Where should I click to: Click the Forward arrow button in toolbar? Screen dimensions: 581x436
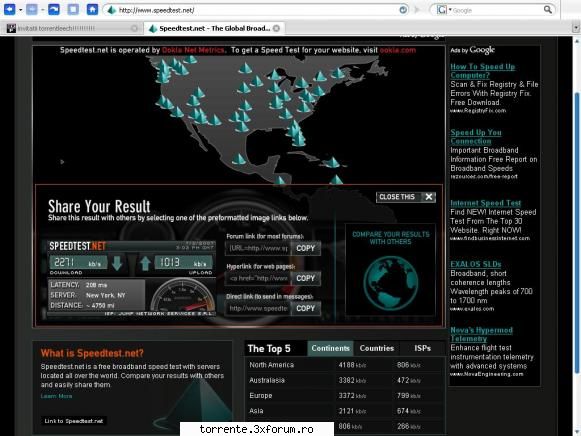click(32, 9)
